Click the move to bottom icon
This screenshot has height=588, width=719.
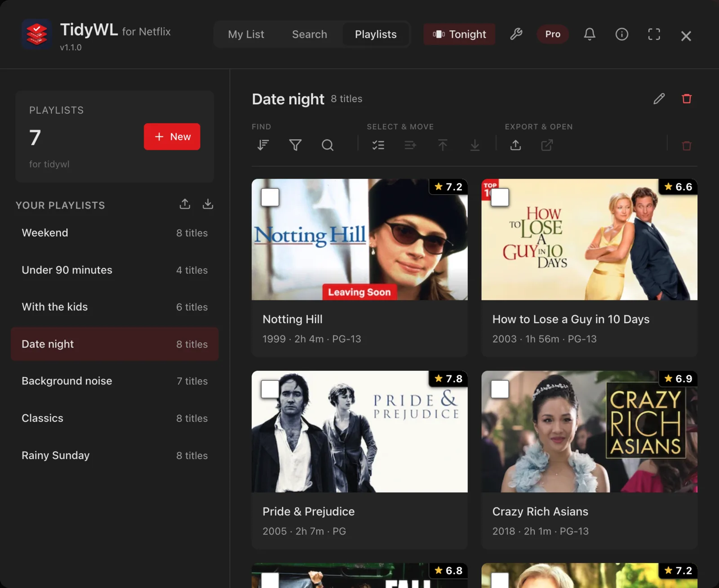coord(475,145)
